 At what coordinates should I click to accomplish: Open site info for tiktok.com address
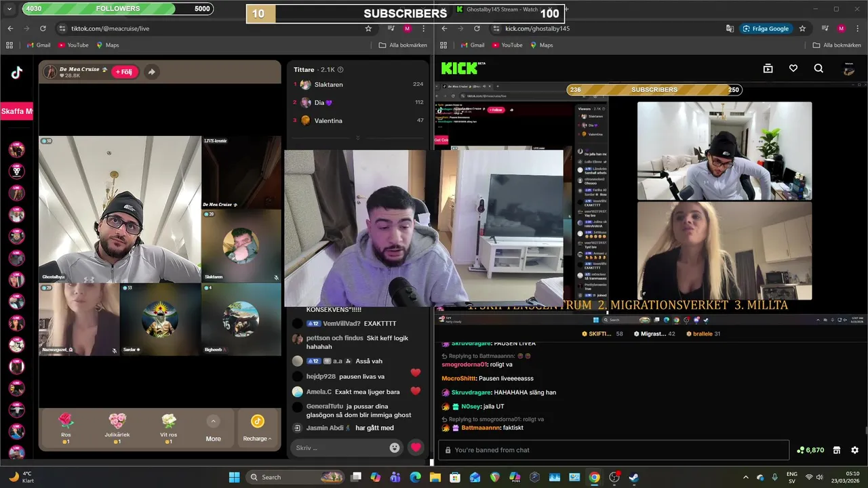[62, 28]
